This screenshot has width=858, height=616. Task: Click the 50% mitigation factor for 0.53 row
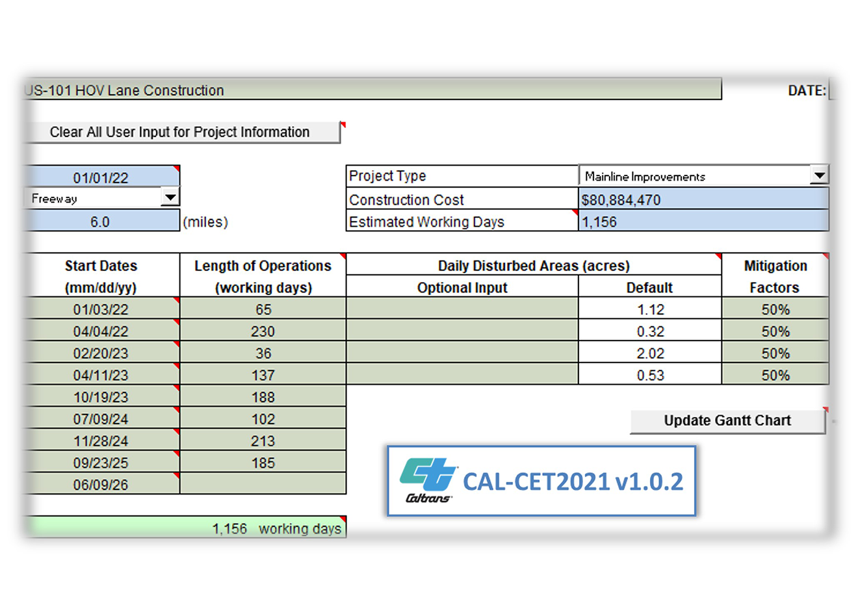pyautogui.click(x=775, y=375)
